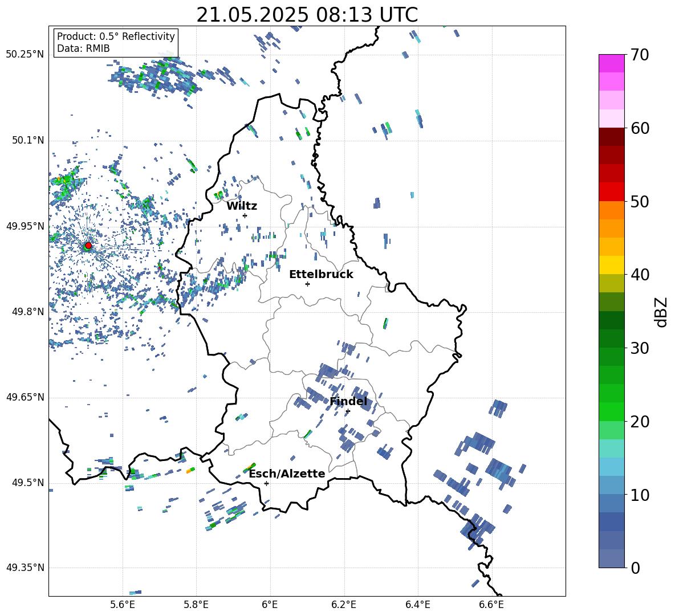This screenshot has height=616, width=675.
Task: Click the 20 colorbar tick label
Action: pos(640,422)
